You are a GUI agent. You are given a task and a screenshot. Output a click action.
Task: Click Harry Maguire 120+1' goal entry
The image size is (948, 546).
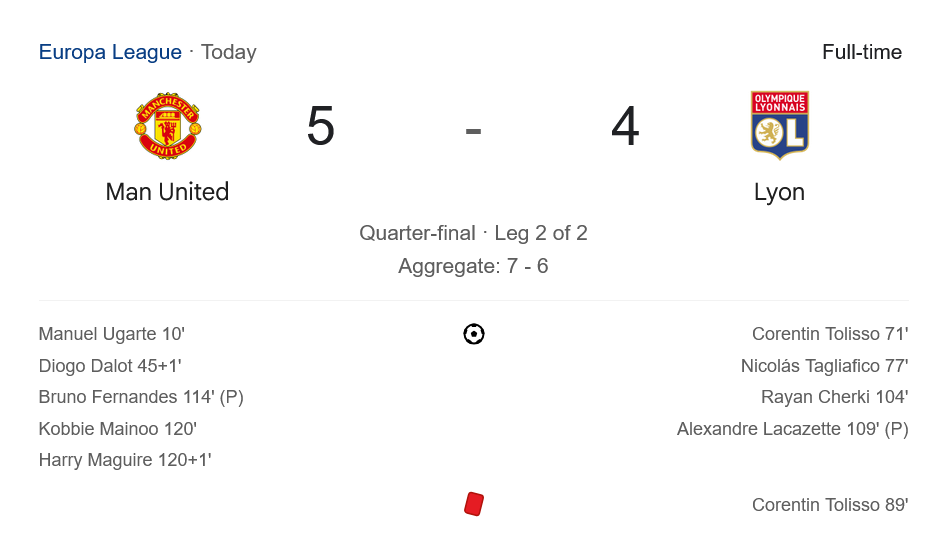[x=125, y=460]
